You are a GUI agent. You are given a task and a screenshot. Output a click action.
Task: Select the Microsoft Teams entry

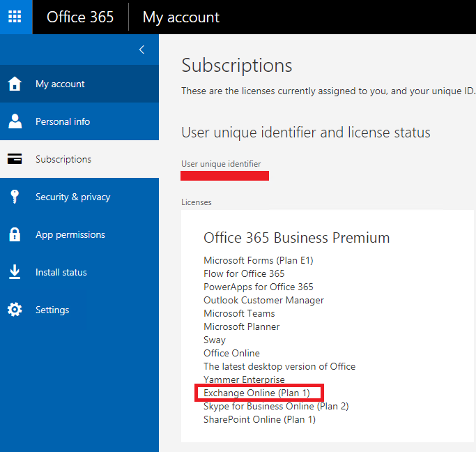pos(239,313)
